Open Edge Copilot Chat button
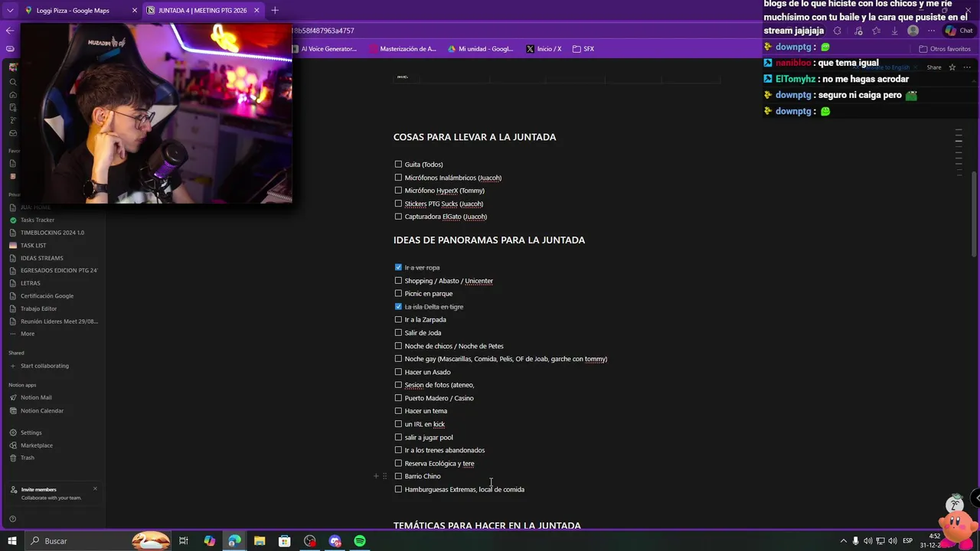Screen dimensions: 980x551 959,31
